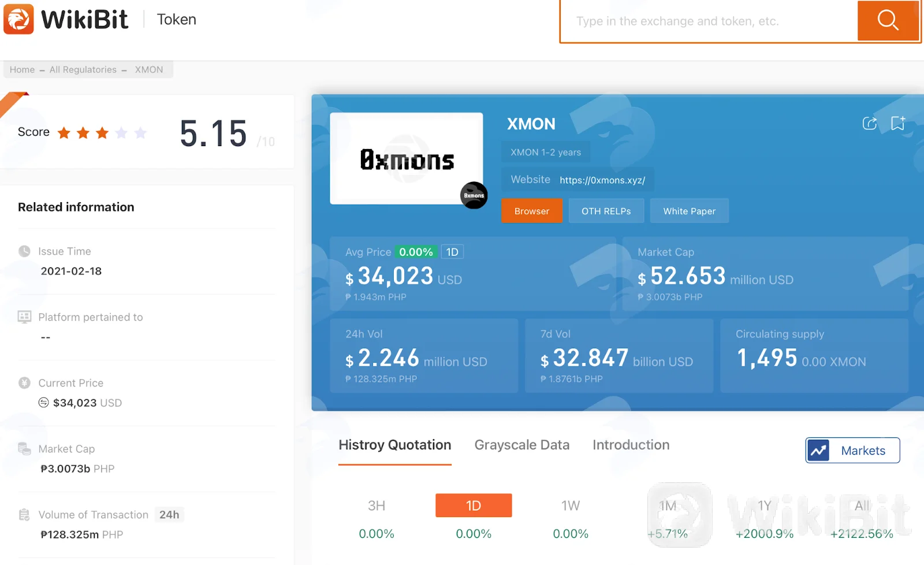
Task: Open the All Regulatories breadcrumb
Action: (x=83, y=69)
